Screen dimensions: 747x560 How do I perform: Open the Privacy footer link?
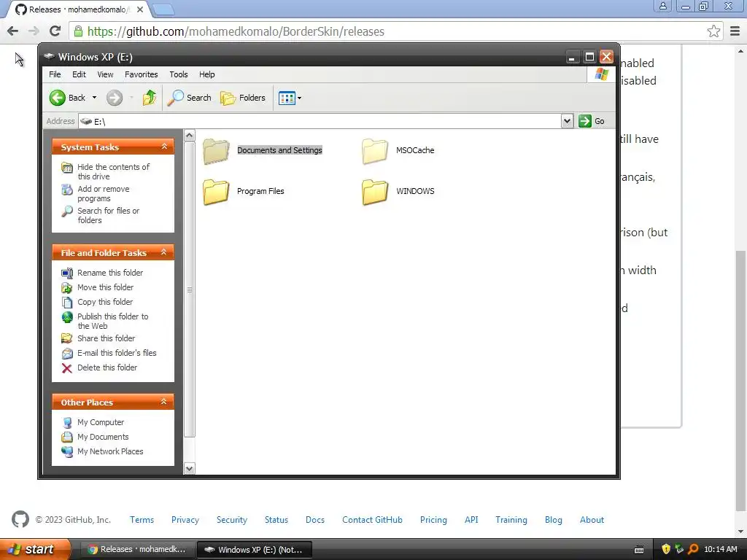(185, 519)
